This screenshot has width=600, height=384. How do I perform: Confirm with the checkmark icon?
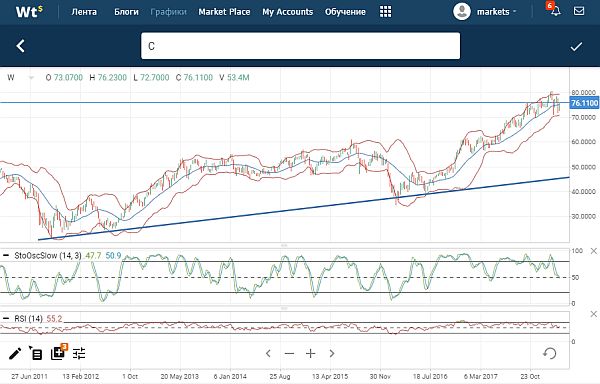576,47
